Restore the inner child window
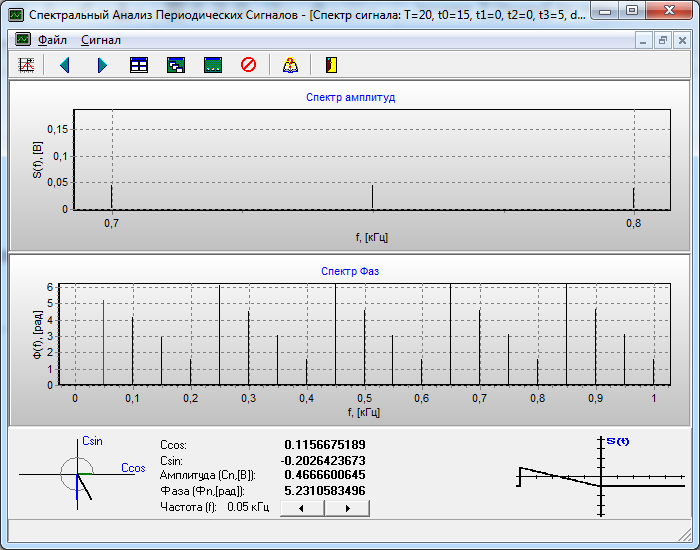 pos(662,41)
